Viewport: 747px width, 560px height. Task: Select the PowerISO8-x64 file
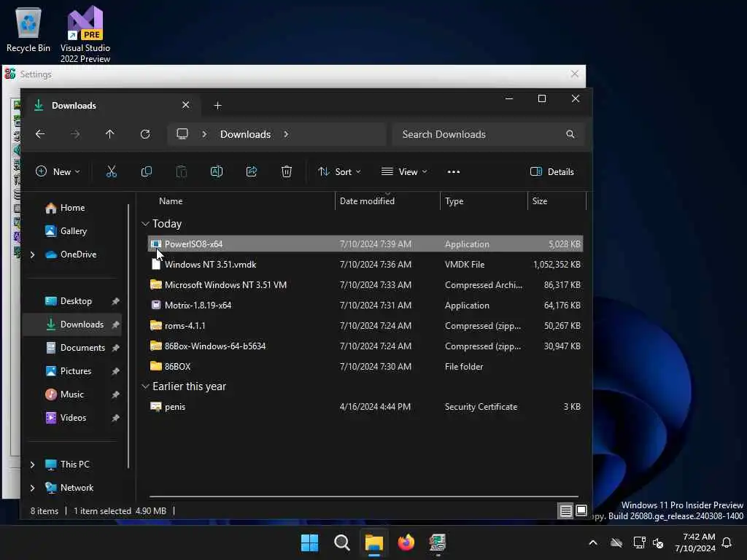365,244
